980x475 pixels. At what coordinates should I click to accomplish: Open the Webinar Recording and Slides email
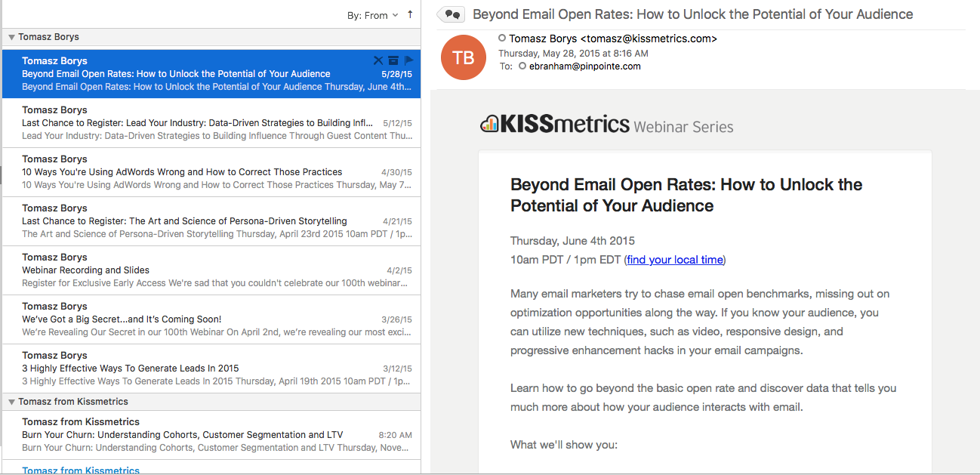click(211, 270)
